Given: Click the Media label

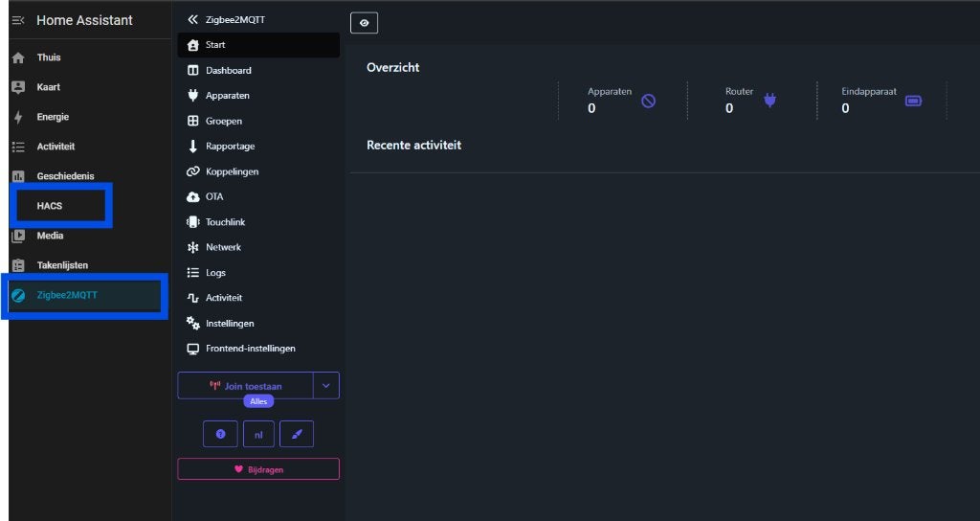Looking at the screenshot, I should click(x=50, y=236).
